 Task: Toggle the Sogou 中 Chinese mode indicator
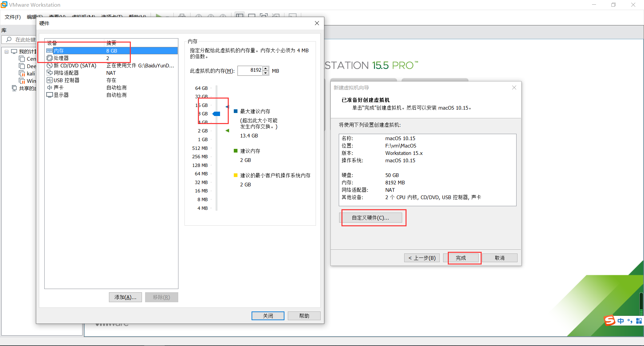click(621, 321)
